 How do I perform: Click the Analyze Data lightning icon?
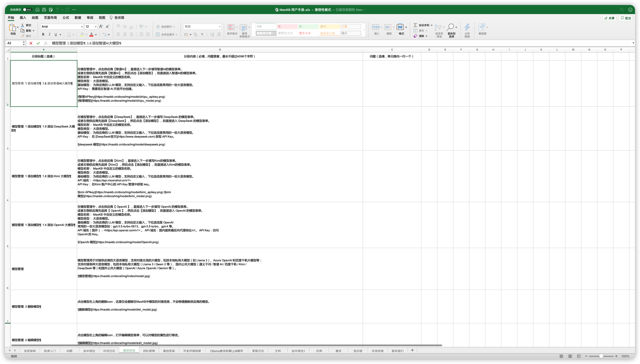click(x=467, y=27)
